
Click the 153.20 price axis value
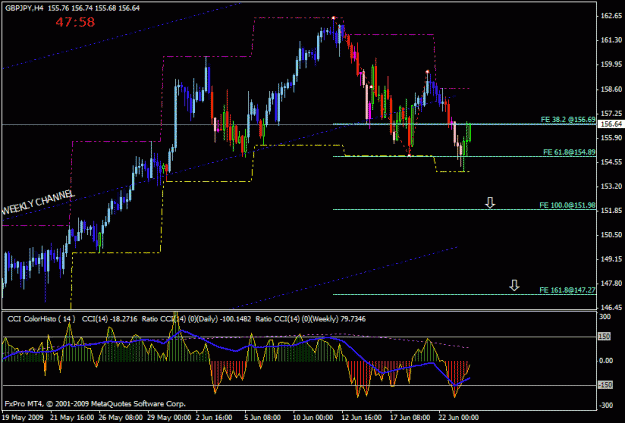611,186
